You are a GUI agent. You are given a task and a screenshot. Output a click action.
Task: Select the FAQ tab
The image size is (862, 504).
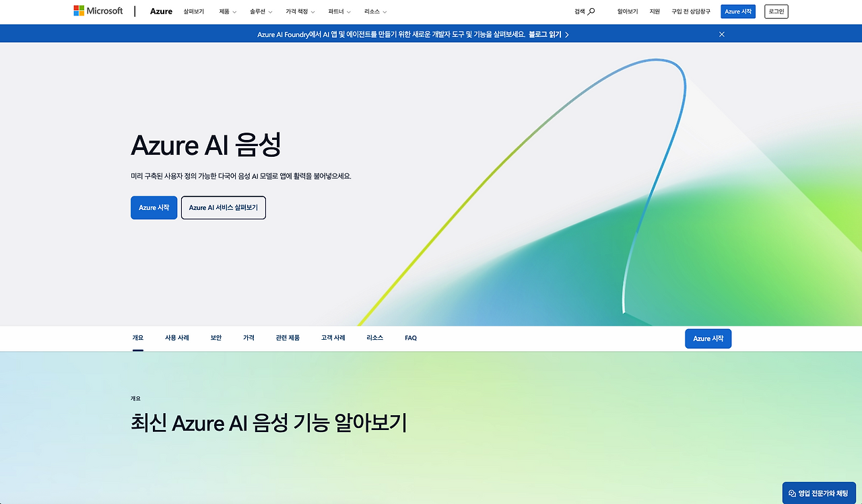tap(410, 338)
